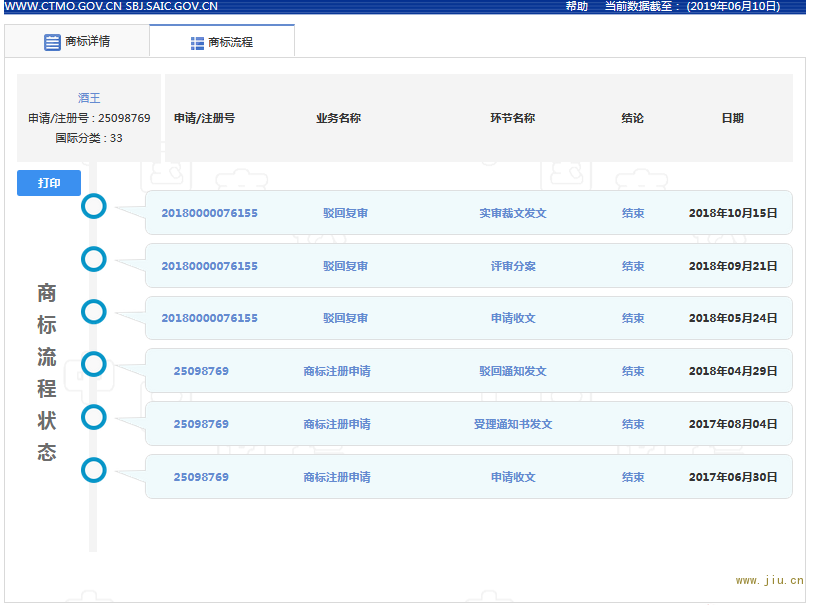Viewport: 813px width, 605px height.
Task: Click the date 2017年06月30日
Action: click(x=733, y=477)
